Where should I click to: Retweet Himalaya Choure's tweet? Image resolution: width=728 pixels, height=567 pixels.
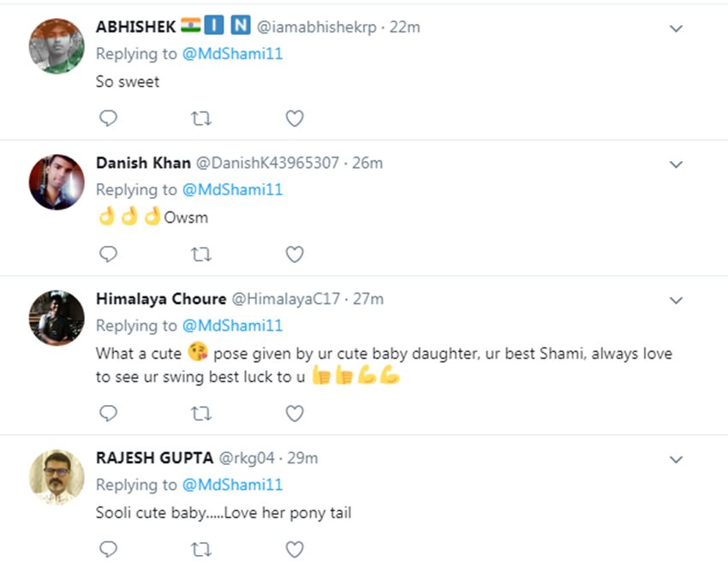201,414
